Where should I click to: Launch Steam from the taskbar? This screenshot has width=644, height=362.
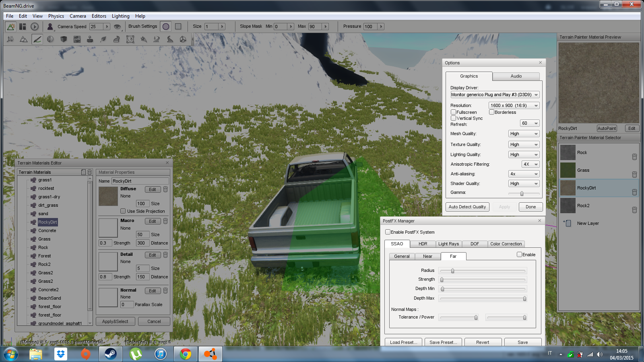(x=111, y=354)
